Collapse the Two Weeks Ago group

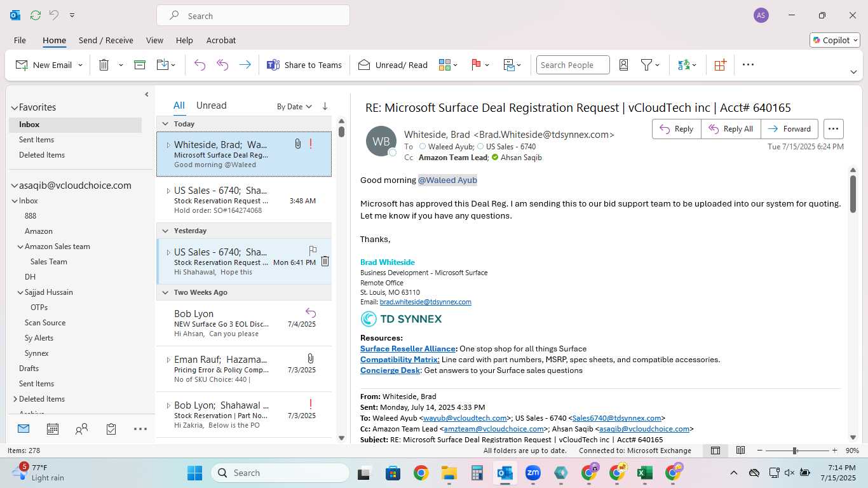point(165,292)
